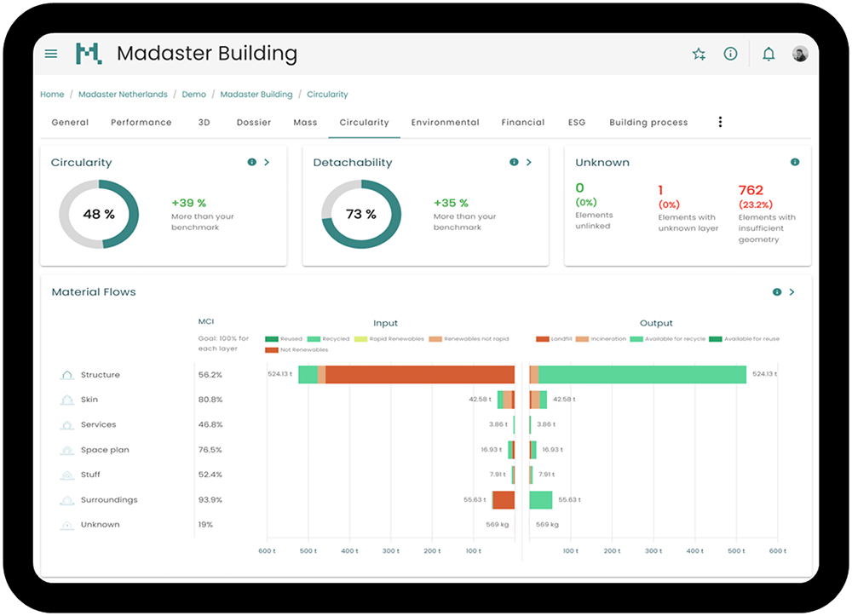Go to Home in the breadcrumb
Screen dimensions: 852x616
(x=52, y=95)
